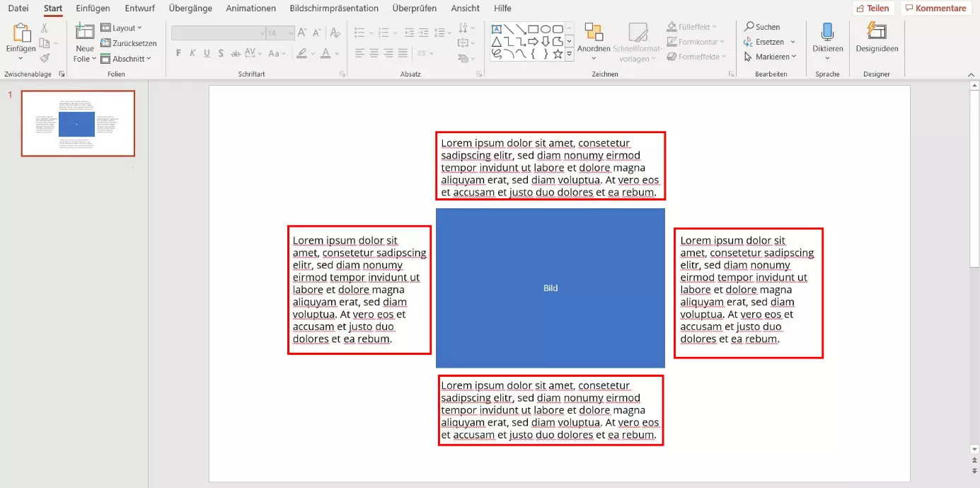Open the Markieren dropdown
Viewport: 980px width, 488px height.
point(770,57)
